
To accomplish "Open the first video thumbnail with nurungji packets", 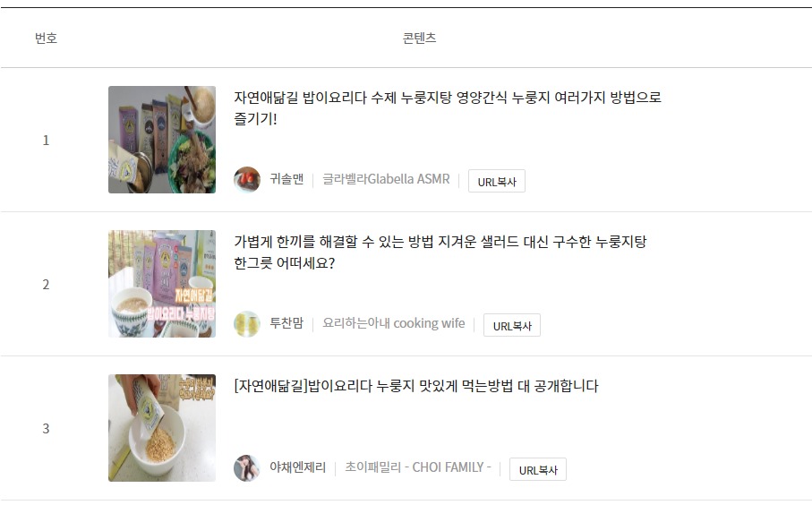I will point(161,140).
